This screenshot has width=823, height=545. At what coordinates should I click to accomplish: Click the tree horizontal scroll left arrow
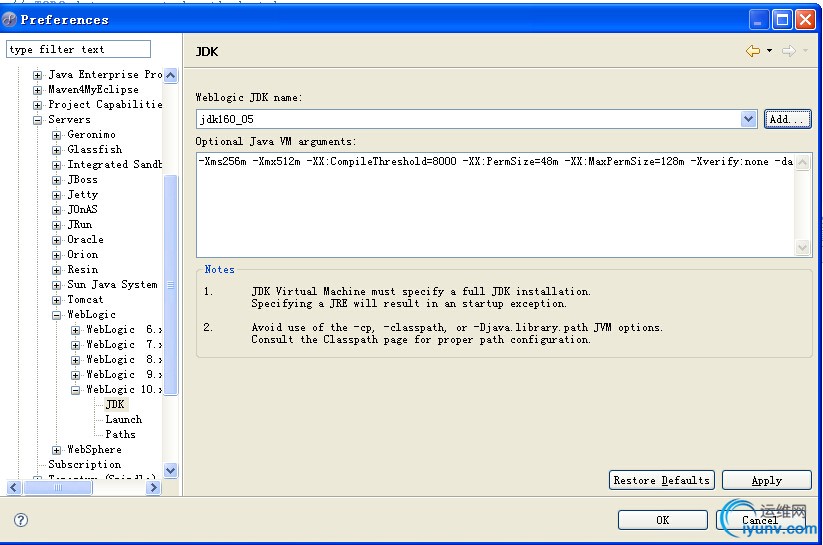coord(14,488)
